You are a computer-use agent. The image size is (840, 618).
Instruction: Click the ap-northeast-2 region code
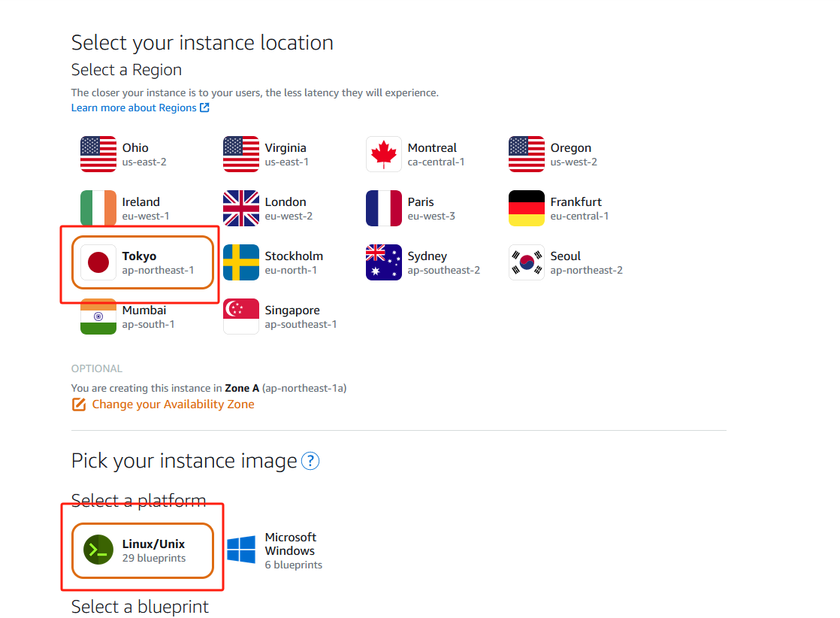pyautogui.click(x=587, y=270)
